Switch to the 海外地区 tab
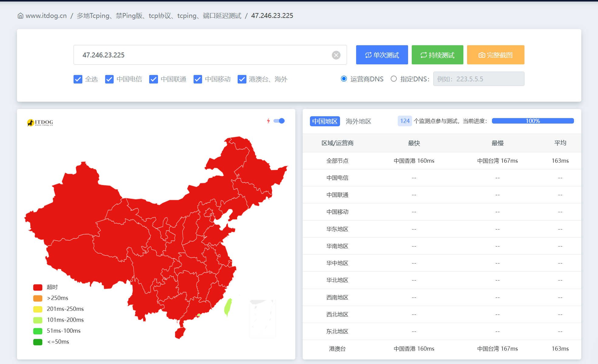This screenshot has width=598, height=364. (x=359, y=121)
